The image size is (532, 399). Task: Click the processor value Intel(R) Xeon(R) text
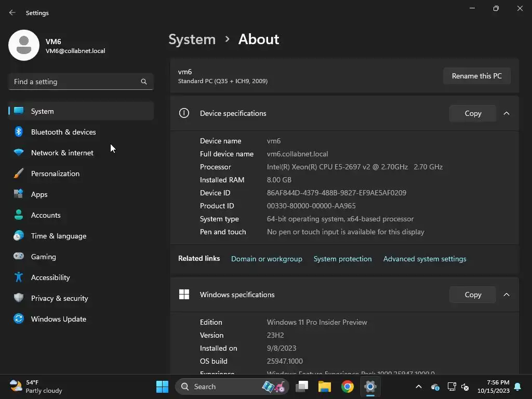354,167
